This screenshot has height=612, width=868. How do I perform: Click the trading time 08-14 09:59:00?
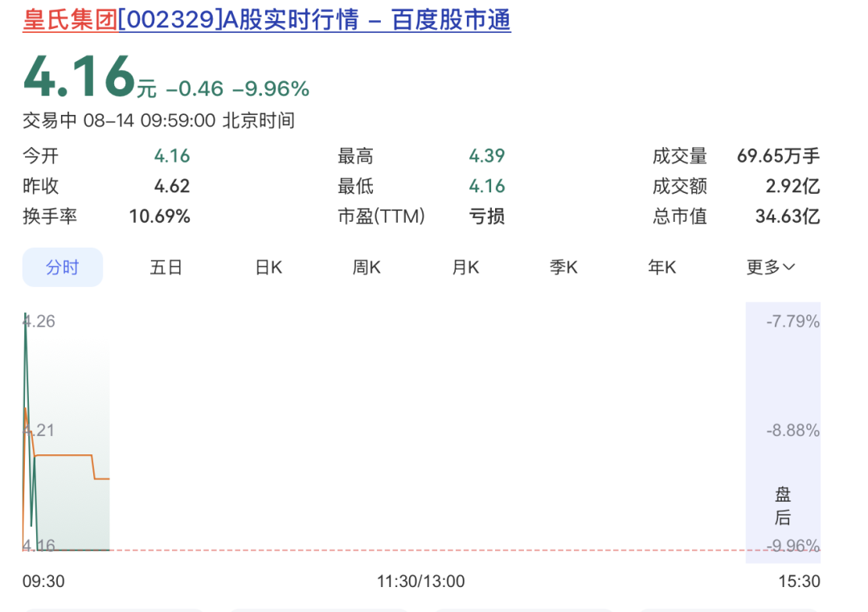pos(149,120)
